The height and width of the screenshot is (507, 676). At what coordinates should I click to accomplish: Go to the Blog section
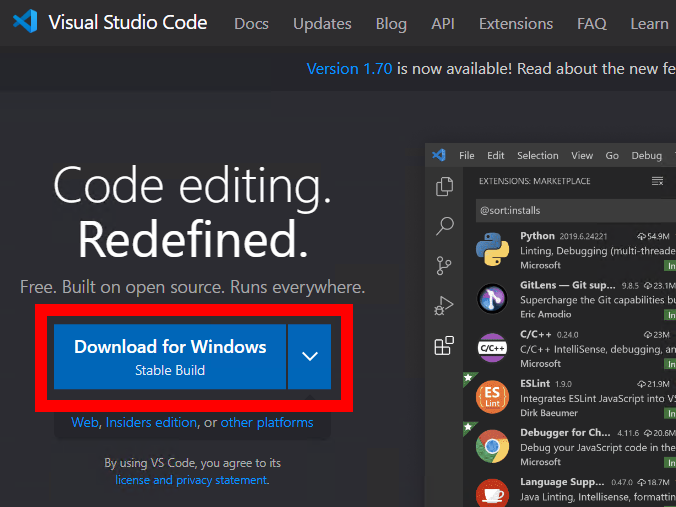coord(391,24)
